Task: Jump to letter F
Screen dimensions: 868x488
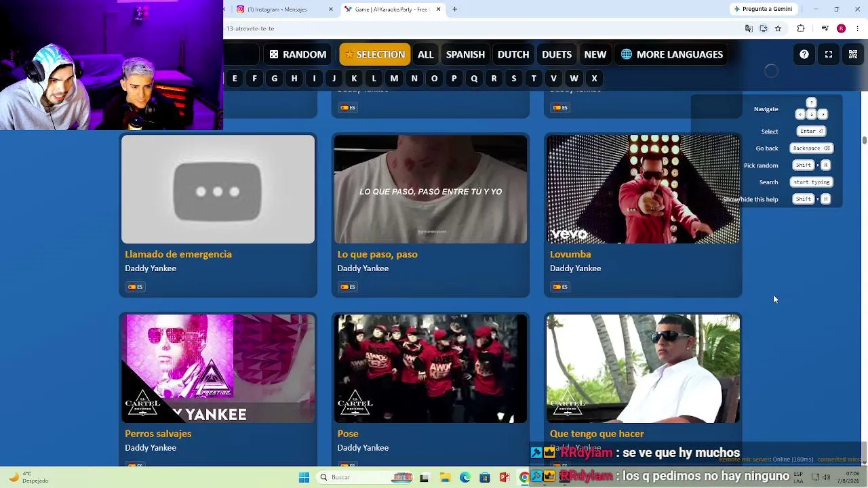Action: pos(254,79)
